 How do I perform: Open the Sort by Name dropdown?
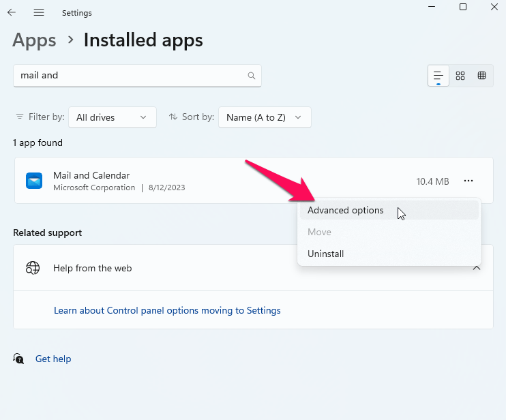[265, 117]
